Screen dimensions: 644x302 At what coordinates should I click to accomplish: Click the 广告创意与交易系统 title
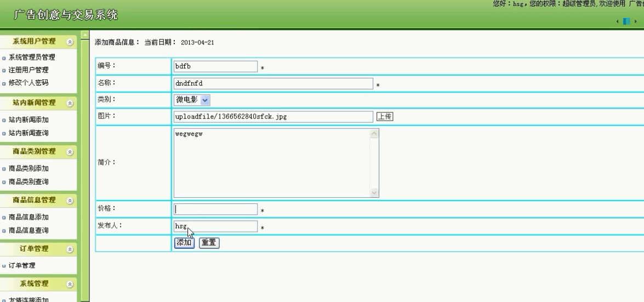click(x=66, y=15)
